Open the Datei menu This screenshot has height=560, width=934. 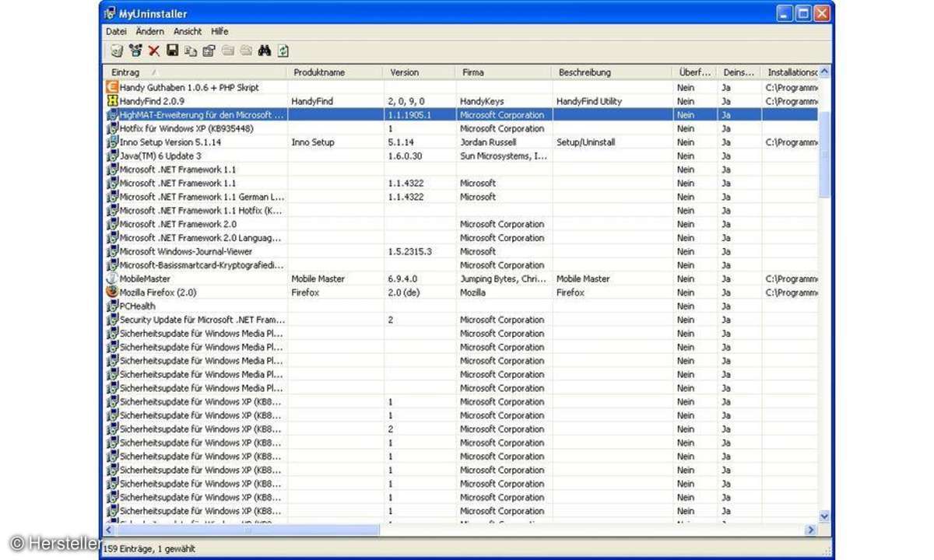click(116, 31)
